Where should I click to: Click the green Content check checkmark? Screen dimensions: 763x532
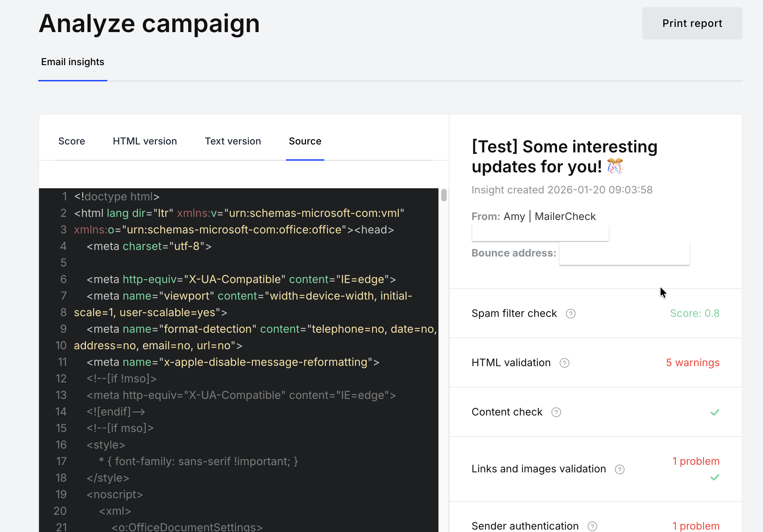pos(715,412)
